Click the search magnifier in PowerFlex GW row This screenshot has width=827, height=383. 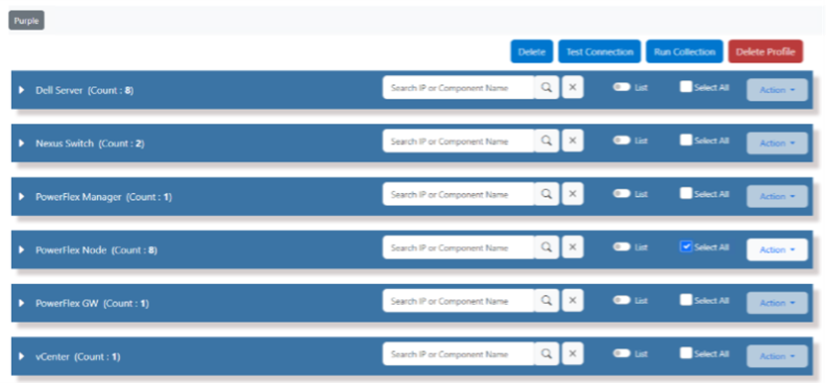click(x=546, y=301)
